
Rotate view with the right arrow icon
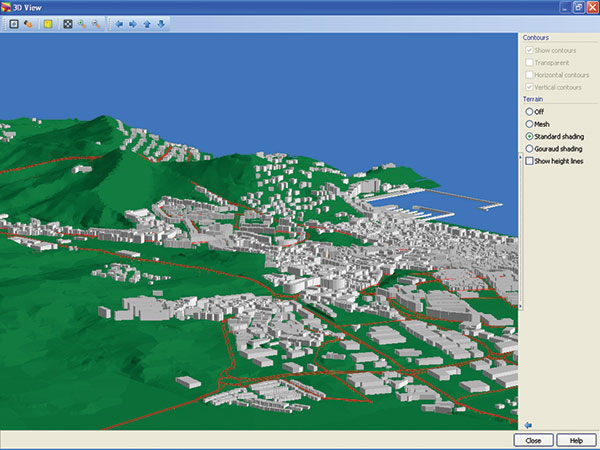pos(133,24)
